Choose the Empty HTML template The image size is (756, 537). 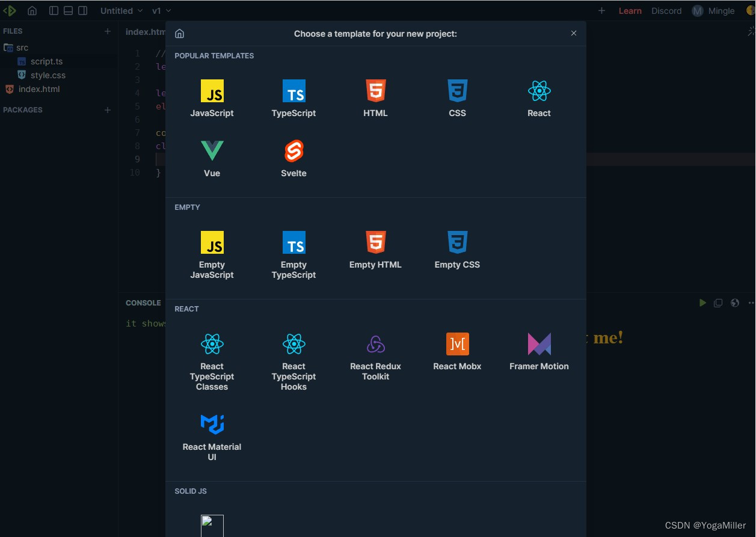coord(375,250)
